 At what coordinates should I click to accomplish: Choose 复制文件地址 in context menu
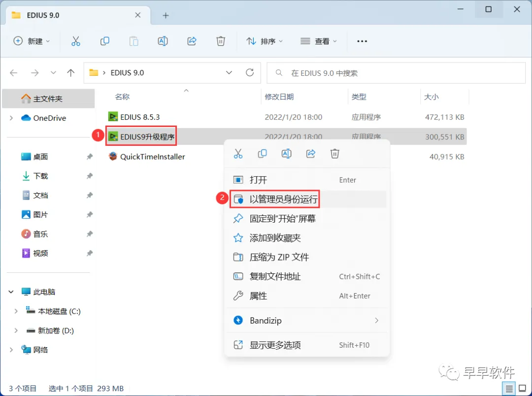pyautogui.click(x=307, y=276)
